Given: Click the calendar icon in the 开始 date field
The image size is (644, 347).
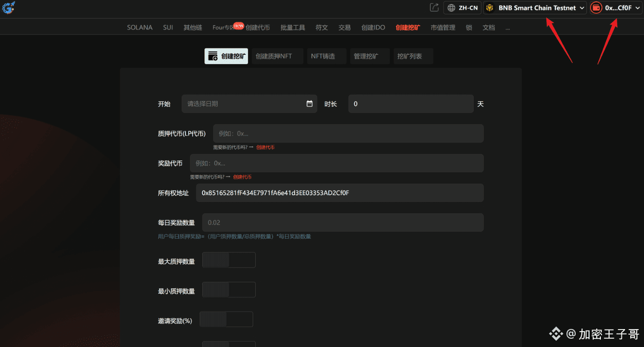Looking at the screenshot, I should click(309, 104).
